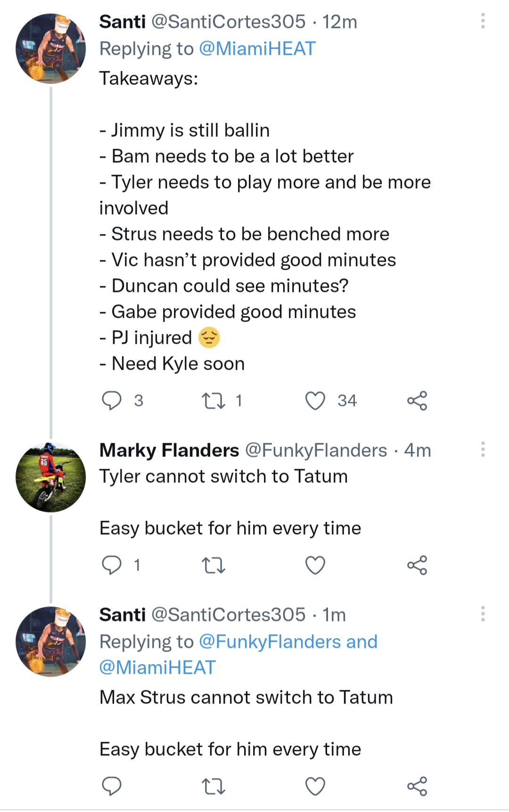
Task: Reply to Santi's Max Strus tweet
Action: pyautogui.click(x=112, y=786)
